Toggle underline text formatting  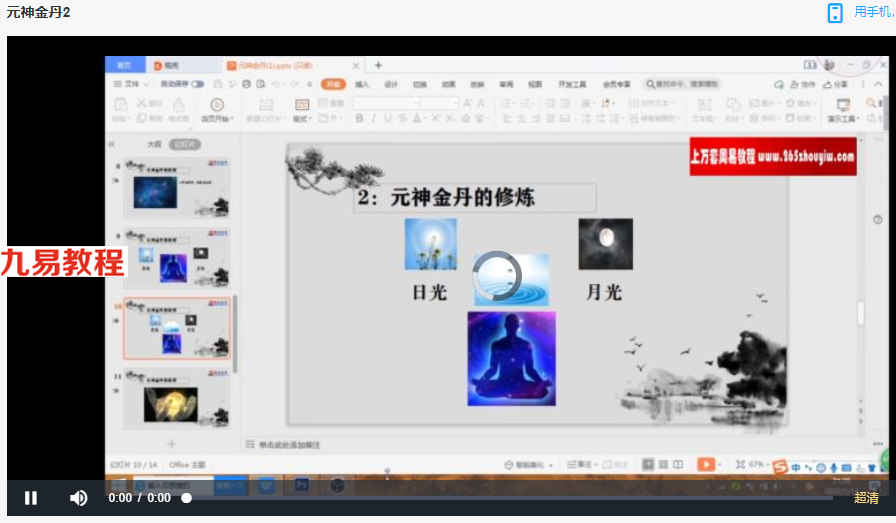click(x=388, y=118)
